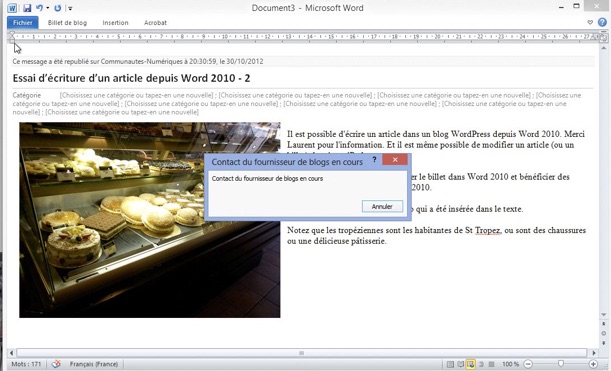The width and height of the screenshot is (611, 371).
Task: Click the Redo/Repeat arrow in Quick Access Toolbar
Action: [x=58, y=8]
